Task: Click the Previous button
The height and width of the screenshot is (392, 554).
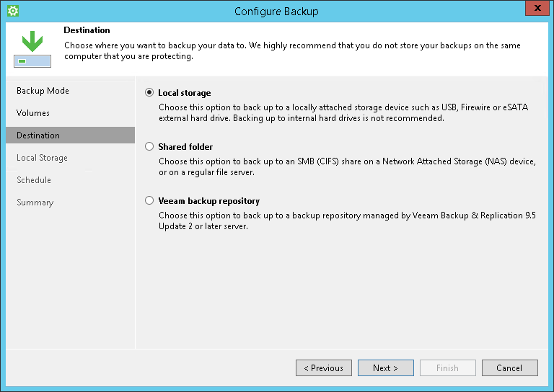Action: point(324,368)
